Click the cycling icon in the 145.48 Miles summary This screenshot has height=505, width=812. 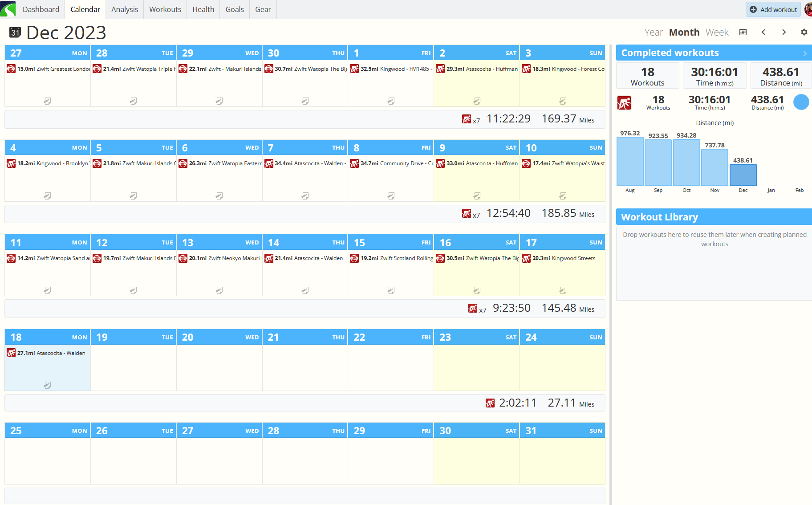pos(473,308)
